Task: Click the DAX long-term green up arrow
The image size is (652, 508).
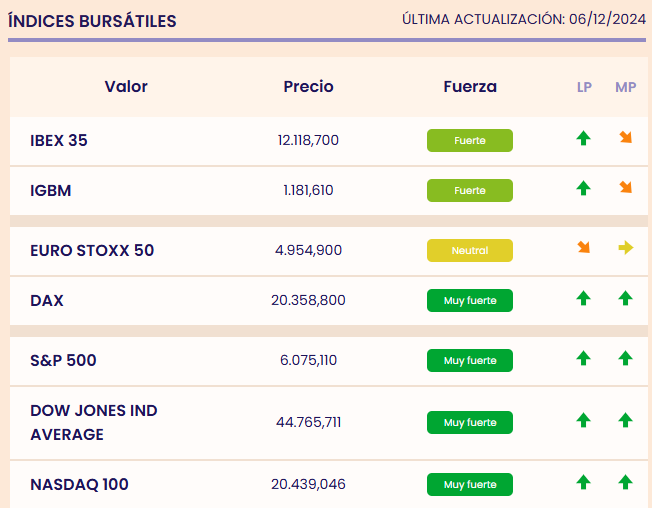Action: [x=584, y=298]
